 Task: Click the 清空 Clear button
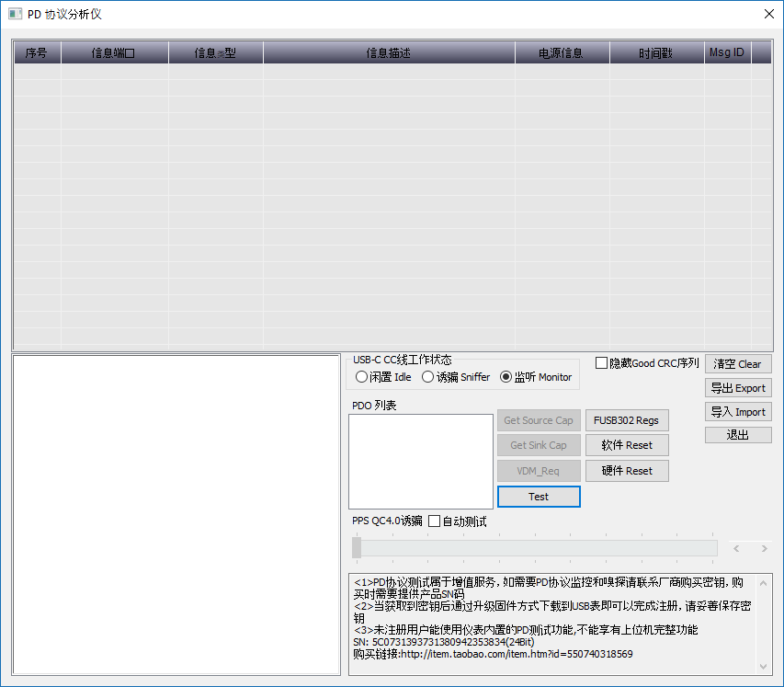tap(738, 364)
